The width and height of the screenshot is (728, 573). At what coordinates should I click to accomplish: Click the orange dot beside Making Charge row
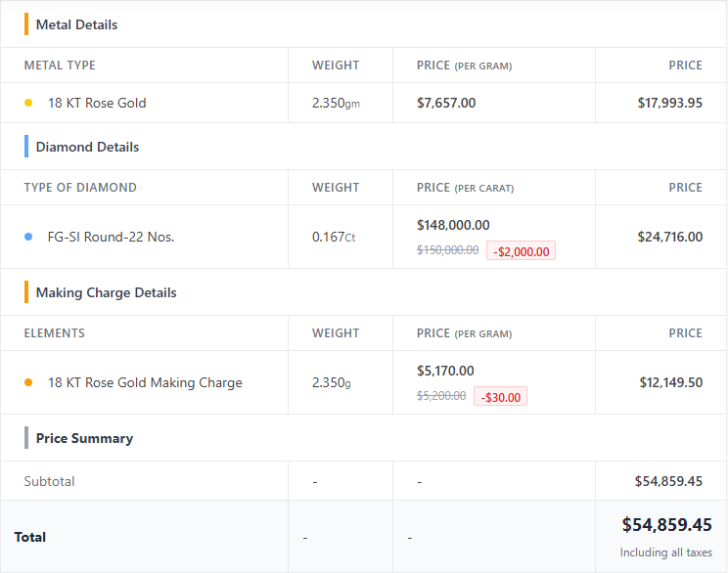click(x=28, y=382)
